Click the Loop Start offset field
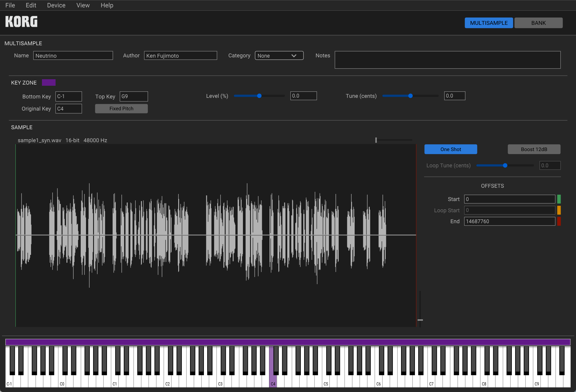Viewport: 576px width, 392px height. tap(510, 210)
